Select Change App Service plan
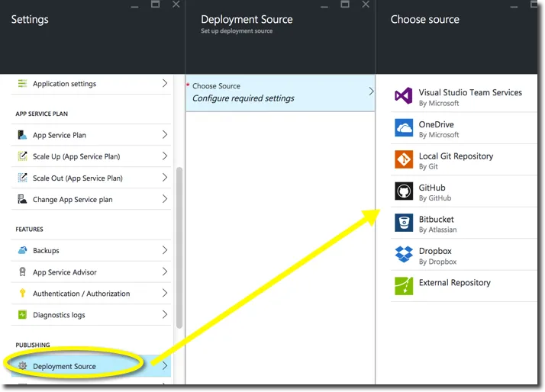The width and height of the screenshot is (545, 392). coord(73,199)
